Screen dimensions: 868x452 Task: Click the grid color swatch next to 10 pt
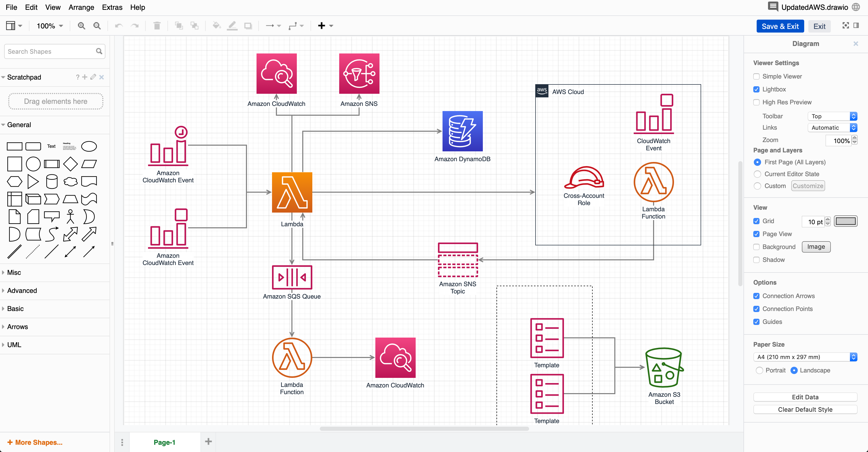point(846,221)
